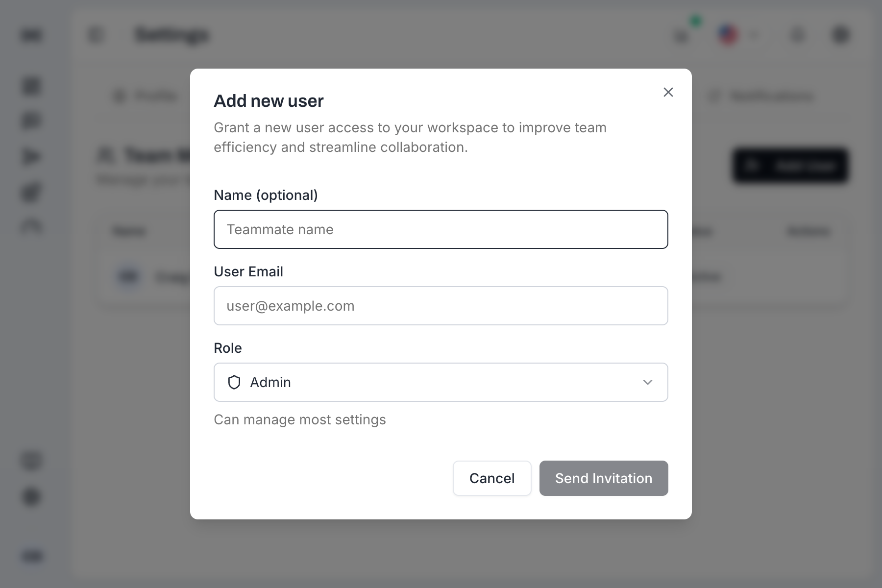Click the deploy arrow icon in the sidebar
882x588 pixels.
click(x=31, y=156)
